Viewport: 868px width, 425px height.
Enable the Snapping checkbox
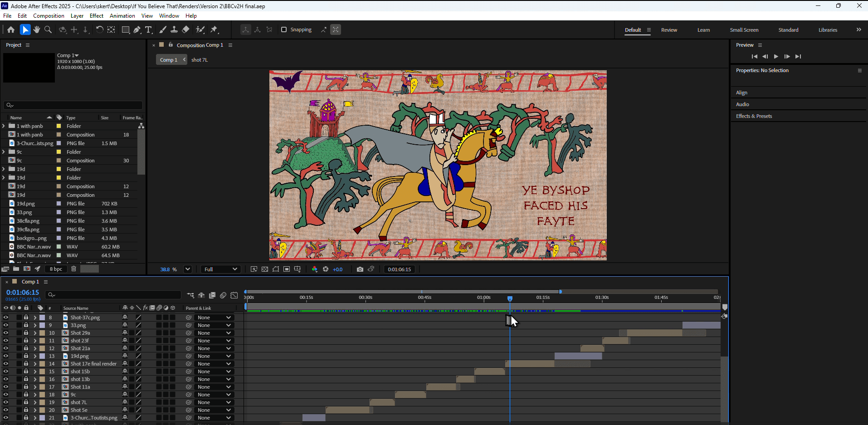284,29
